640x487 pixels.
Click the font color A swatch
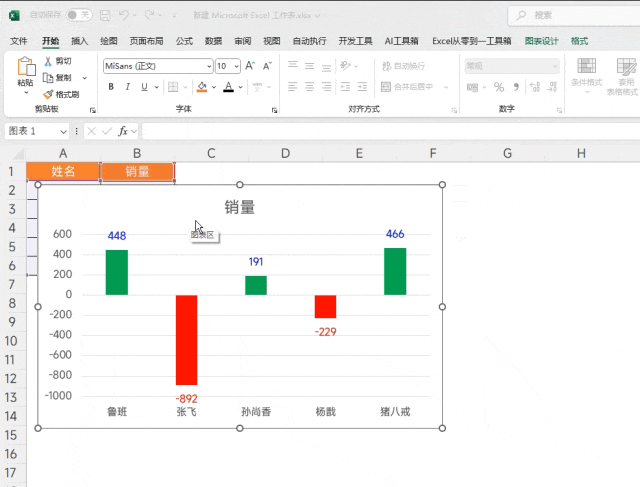point(229,87)
